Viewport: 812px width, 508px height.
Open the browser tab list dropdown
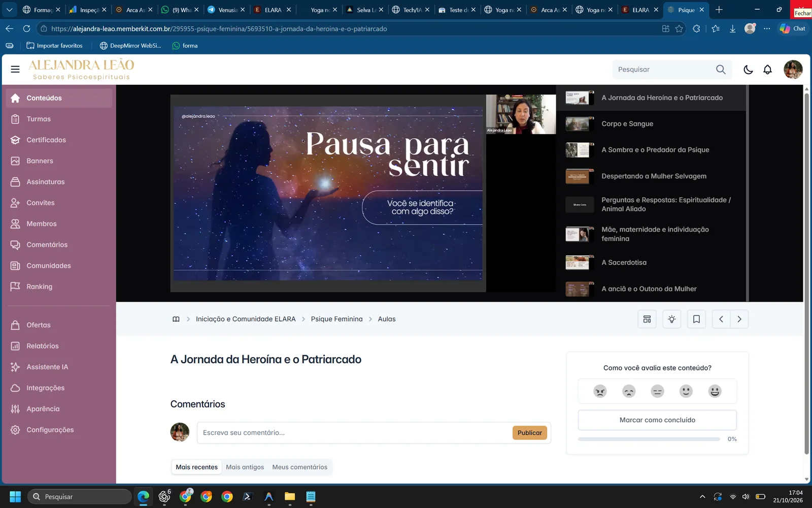coord(9,10)
